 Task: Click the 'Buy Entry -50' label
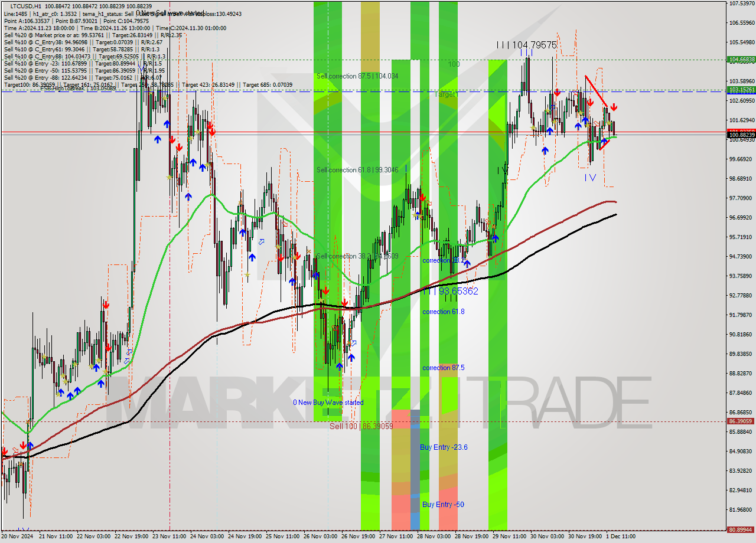pyautogui.click(x=443, y=505)
